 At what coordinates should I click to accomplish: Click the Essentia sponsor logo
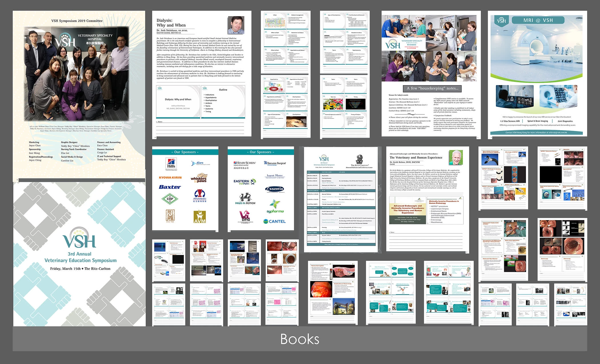275,189
